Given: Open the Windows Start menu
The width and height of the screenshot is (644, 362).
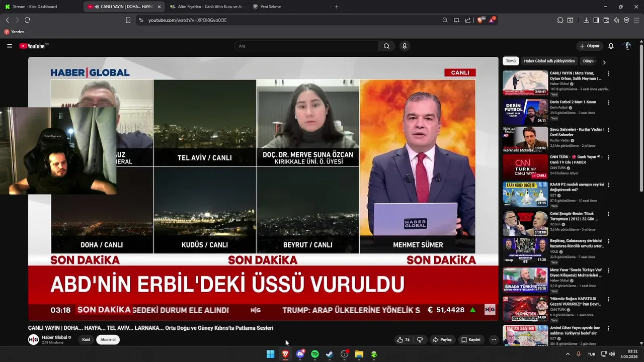Looking at the screenshot, I should pyautogui.click(x=270, y=354).
